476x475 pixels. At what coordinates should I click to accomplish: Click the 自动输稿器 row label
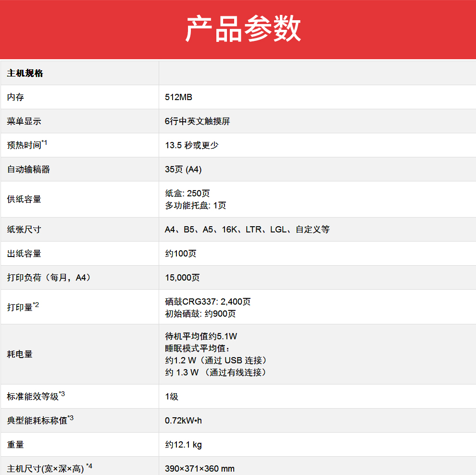coord(28,169)
